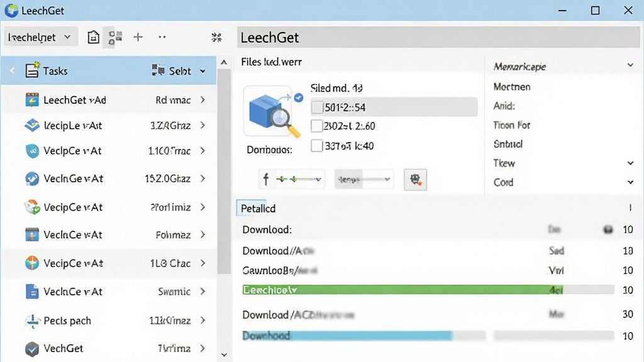
Task: Click the collapse arrows icon in the toolbar
Action: coord(216,38)
